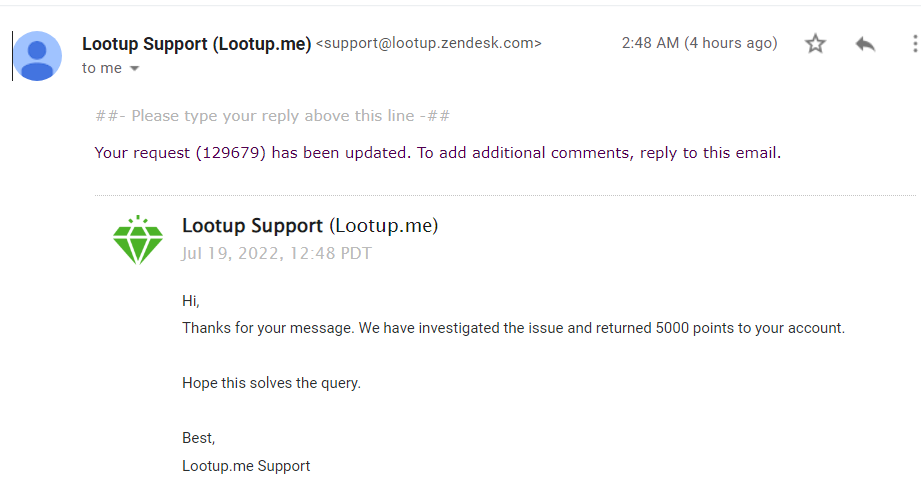Viewport: 921px width, 489px height.
Task: Click the "to me" recipient label
Action: pos(101,68)
